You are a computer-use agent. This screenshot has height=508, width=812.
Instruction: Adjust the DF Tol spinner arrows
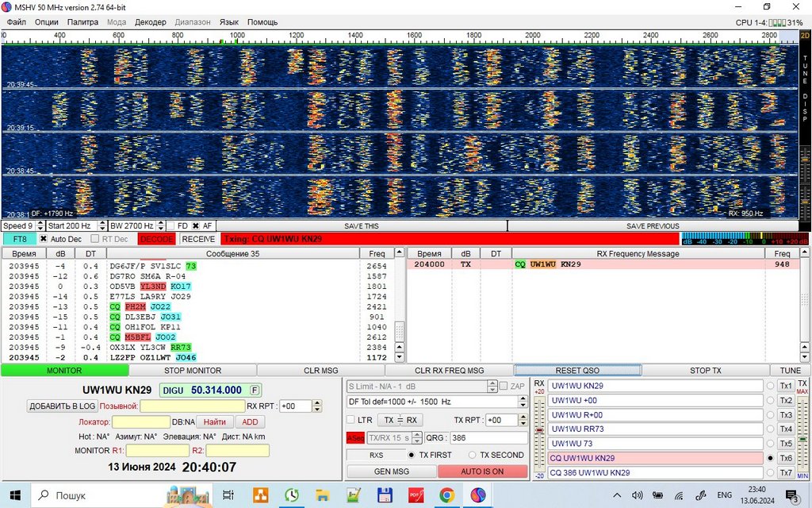coord(523,402)
